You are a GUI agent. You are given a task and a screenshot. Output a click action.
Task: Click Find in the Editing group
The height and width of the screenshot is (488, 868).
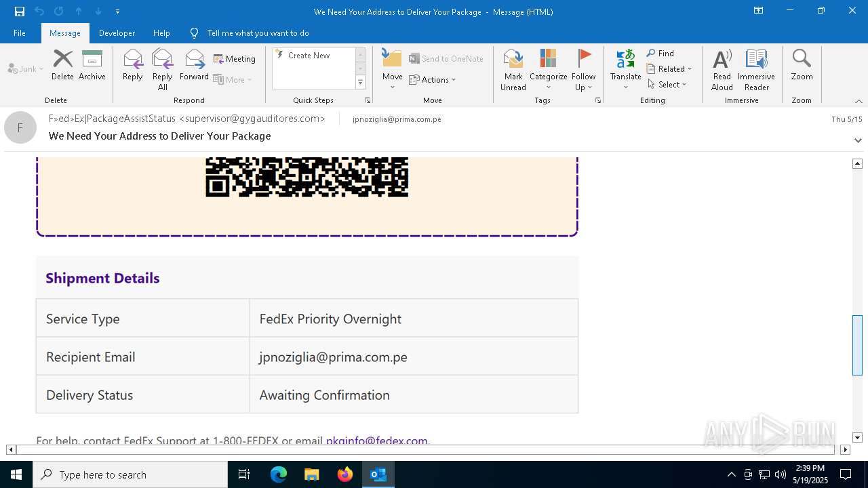[660, 54]
